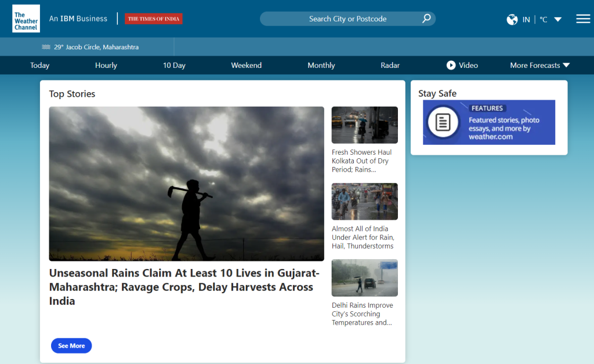The height and width of the screenshot is (364, 594).
Task: Click the globe region icon
Action: coord(512,19)
